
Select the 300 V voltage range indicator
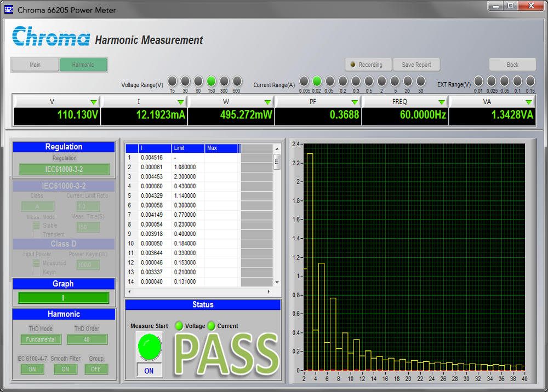click(x=224, y=82)
